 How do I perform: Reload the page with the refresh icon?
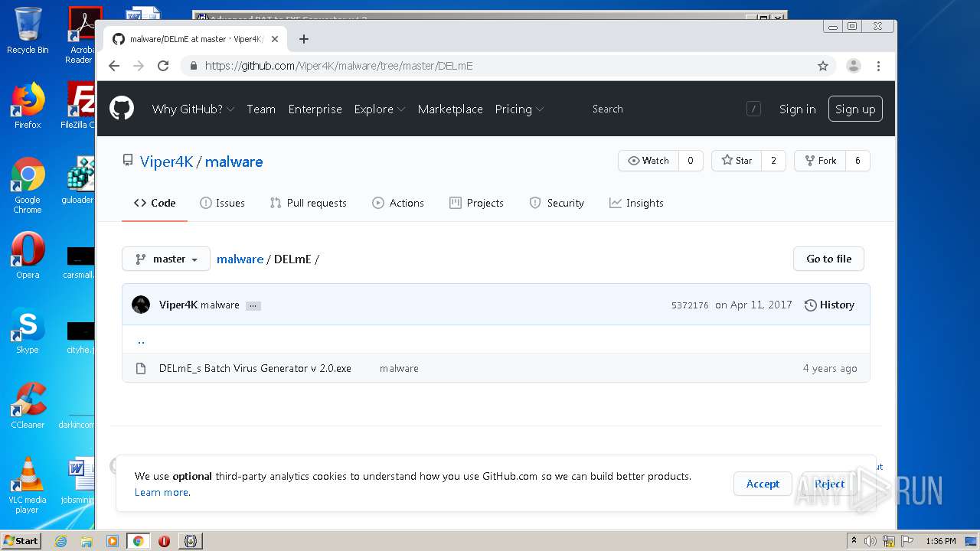tap(163, 66)
